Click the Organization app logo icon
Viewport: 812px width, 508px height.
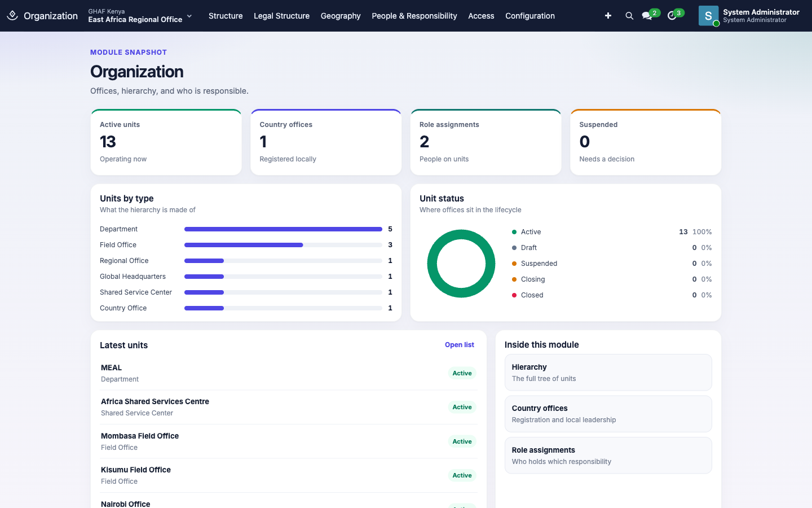click(12, 16)
